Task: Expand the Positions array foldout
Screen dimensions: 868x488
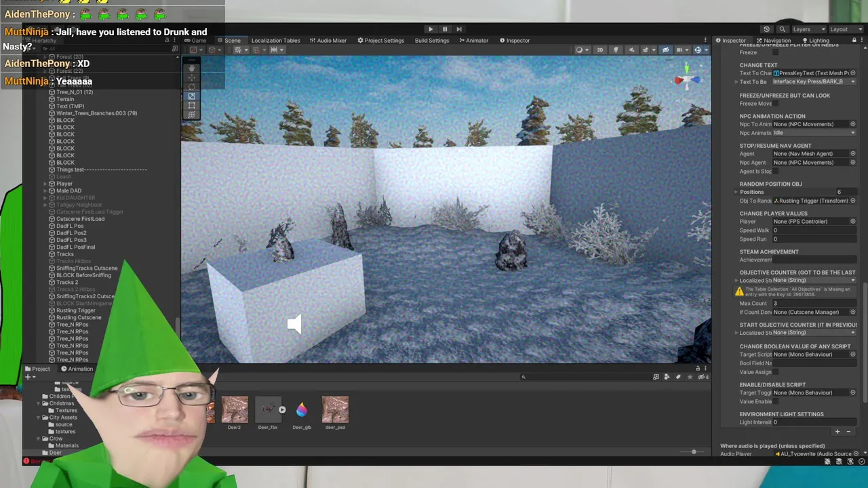Action: [x=736, y=192]
